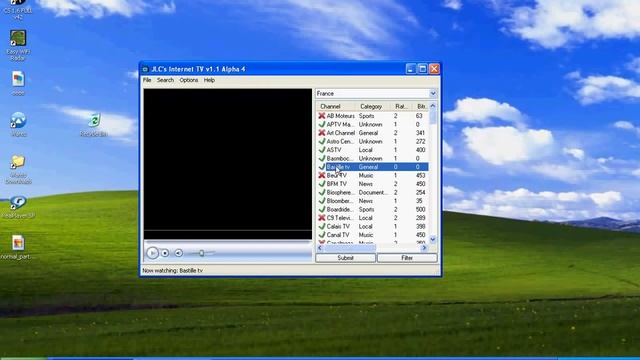
Task: Select the Recycle Bin desktop icon
Action: tap(94, 125)
